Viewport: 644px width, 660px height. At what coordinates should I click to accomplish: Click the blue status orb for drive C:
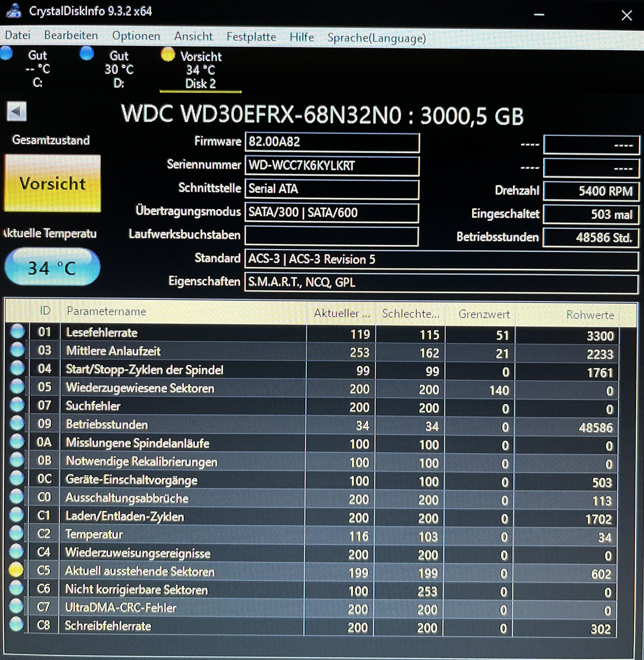(x=6, y=53)
